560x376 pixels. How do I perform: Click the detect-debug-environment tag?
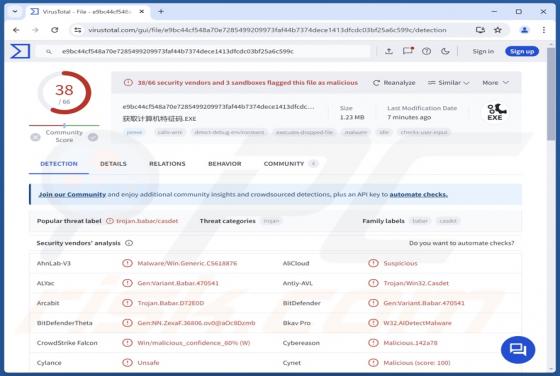pyautogui.click(x=229, y=132)
